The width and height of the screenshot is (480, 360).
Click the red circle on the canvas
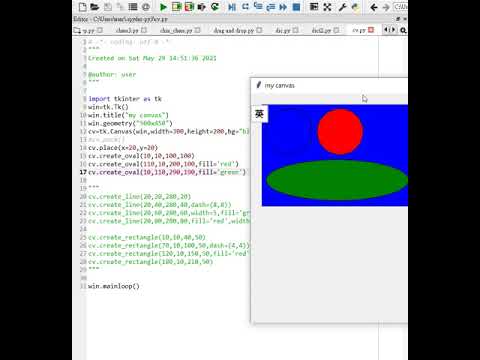click(340, 132)
